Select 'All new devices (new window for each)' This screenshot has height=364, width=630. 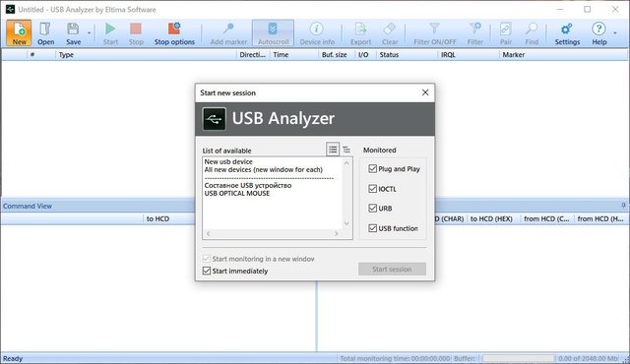tap(263, 170)
